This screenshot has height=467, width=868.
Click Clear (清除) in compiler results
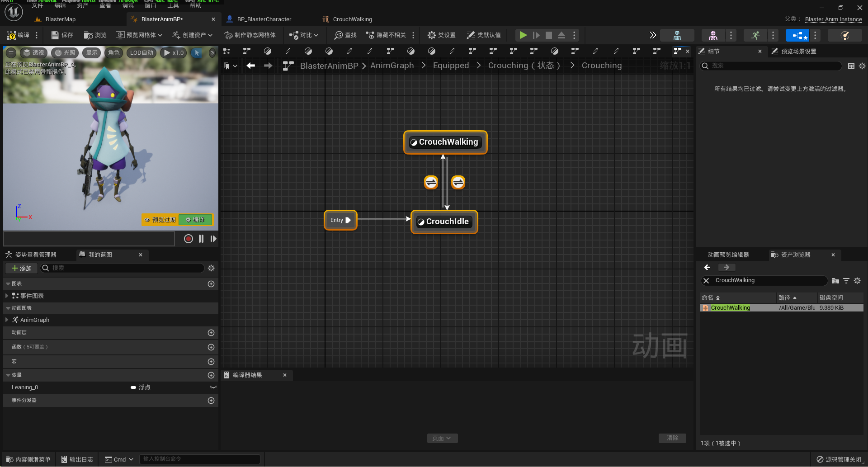tap(672, 438)
